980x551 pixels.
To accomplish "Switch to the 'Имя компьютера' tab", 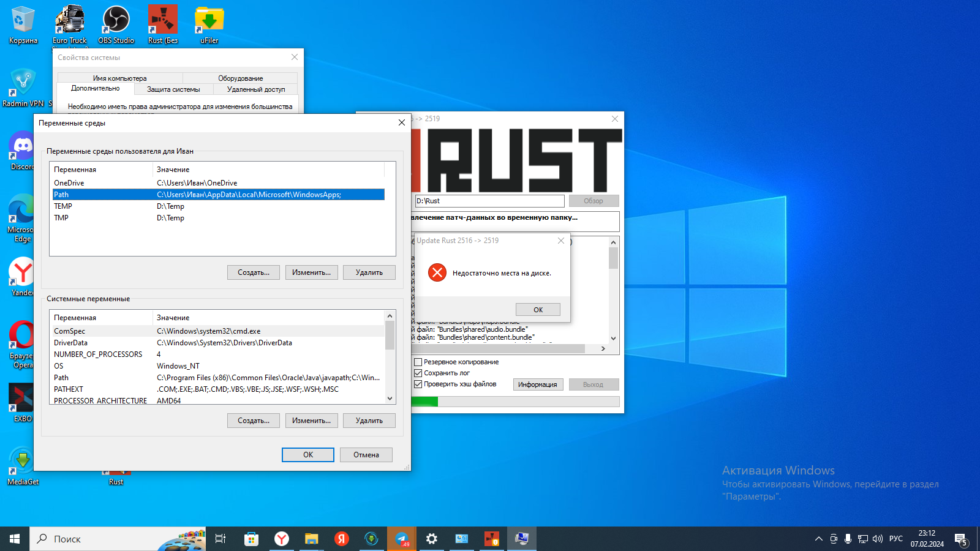I will tap(120, 78).
